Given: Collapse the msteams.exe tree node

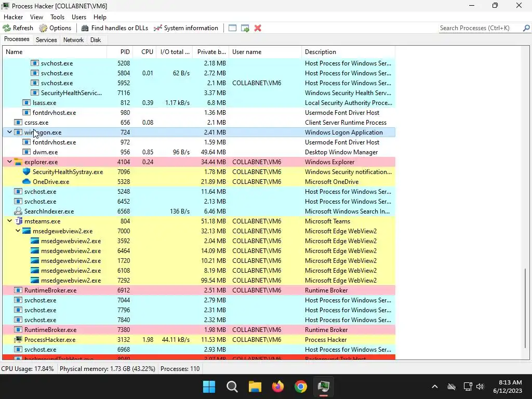Looking at the screenshot, I should click(9, 221).
